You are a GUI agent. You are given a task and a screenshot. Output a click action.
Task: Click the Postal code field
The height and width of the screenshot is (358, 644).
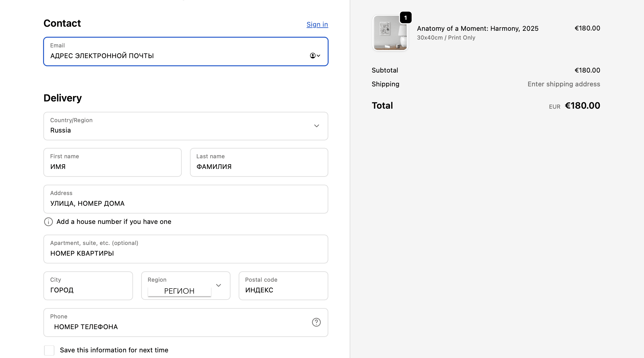pyautogui.click(x=283, y=286)
